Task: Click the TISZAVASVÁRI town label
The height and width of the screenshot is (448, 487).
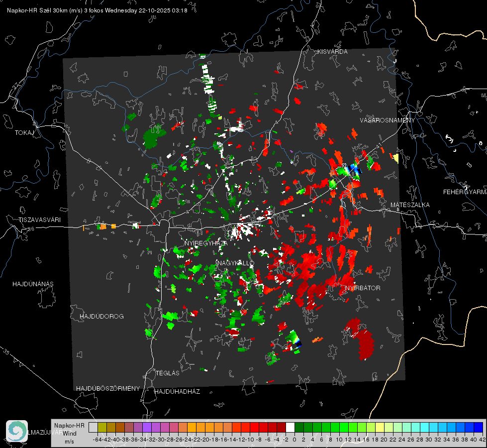Action: click(39, 220)
